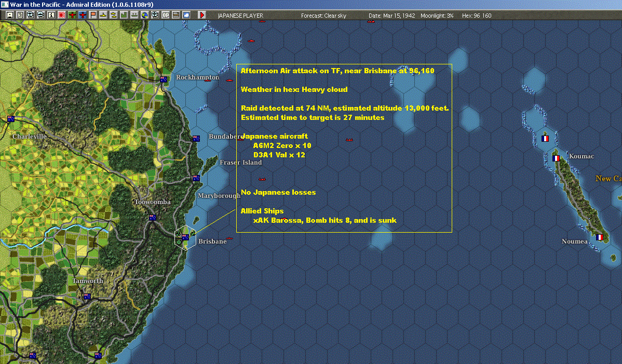Click the Charleville map label
This screenshot has height=364, width=622.
coord(30,137)
